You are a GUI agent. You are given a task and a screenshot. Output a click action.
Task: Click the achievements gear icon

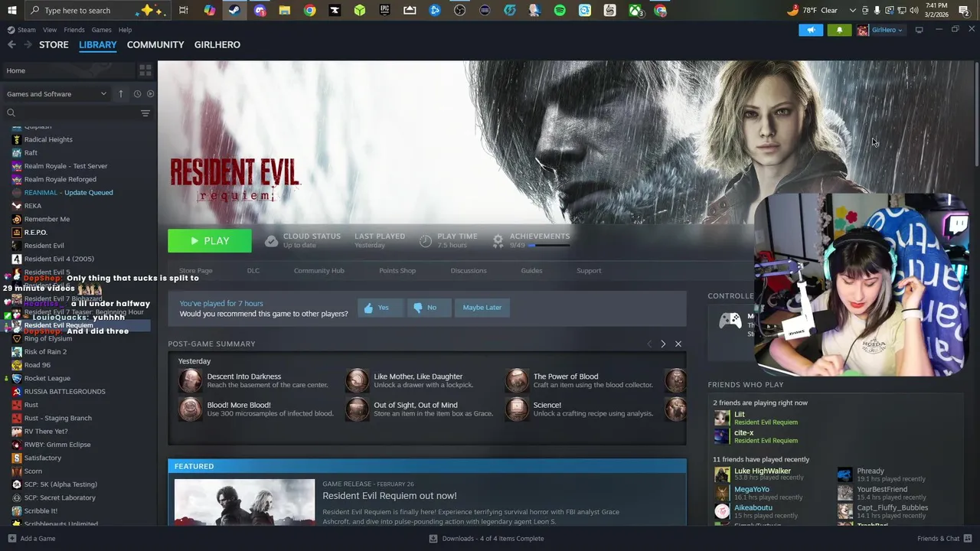498,241
